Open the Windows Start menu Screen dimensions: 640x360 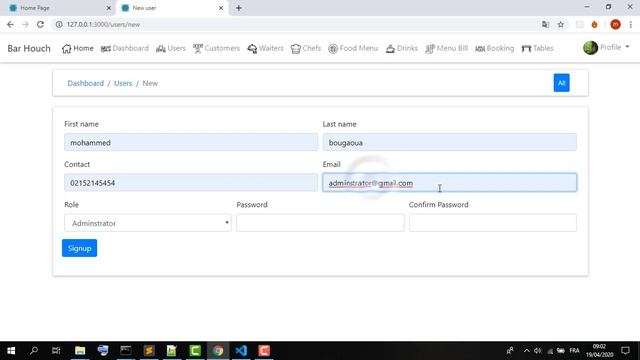pos(11,351)
